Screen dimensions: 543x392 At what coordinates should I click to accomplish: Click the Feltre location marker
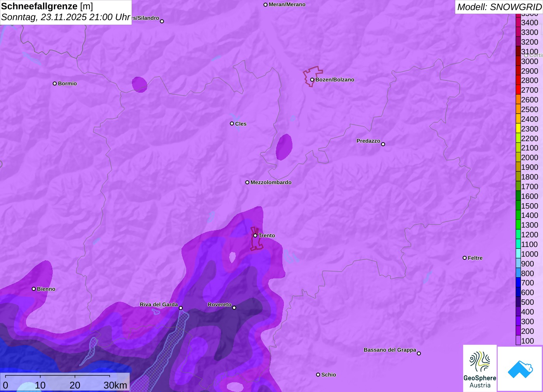[465, 258]
